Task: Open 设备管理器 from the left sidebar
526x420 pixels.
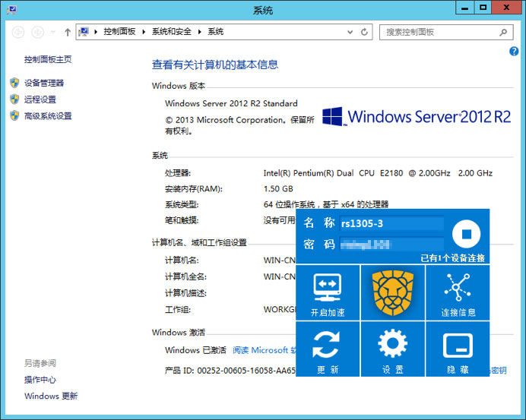Action: (x=44, y=83)
